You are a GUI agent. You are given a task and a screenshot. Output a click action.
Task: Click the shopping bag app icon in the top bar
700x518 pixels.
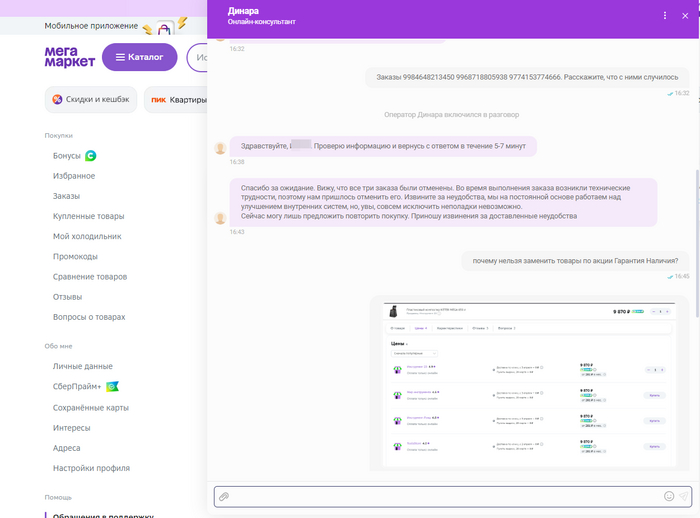pyautogui.click(x=164, y=29)
